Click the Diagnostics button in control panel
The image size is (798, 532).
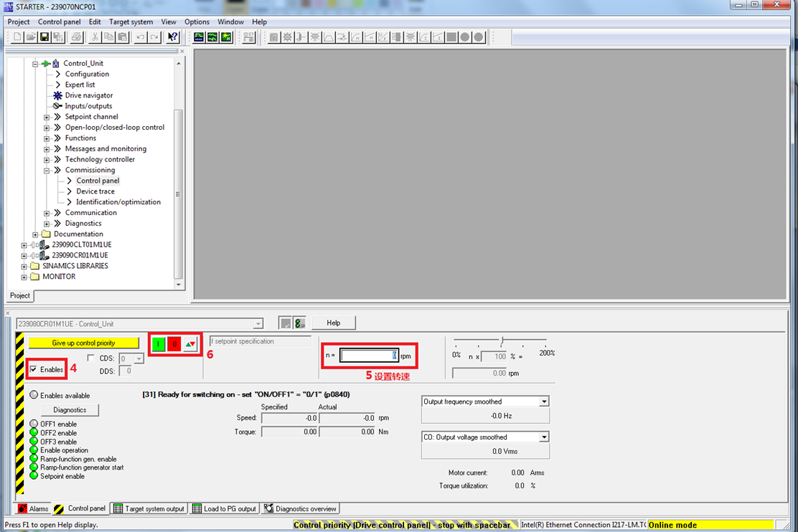[70, 410]
